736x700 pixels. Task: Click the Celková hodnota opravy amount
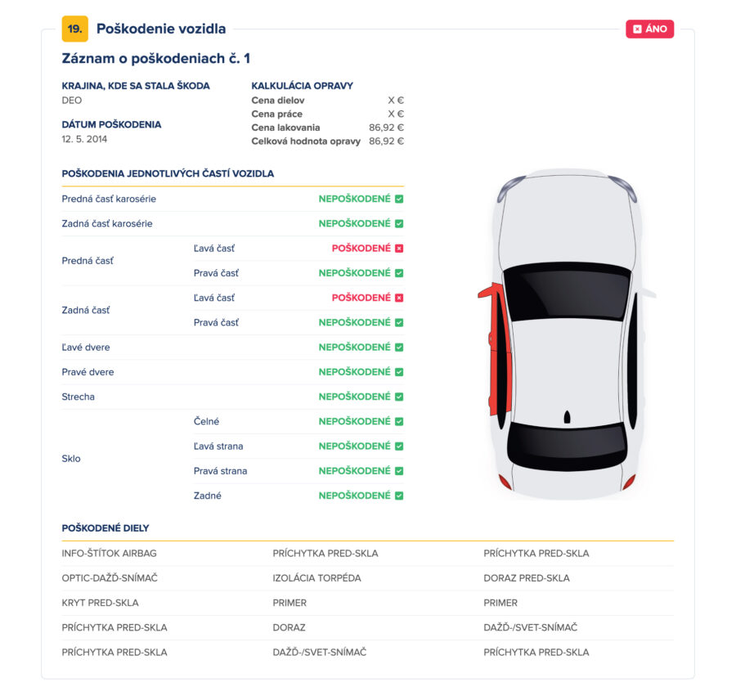point(386,141)
